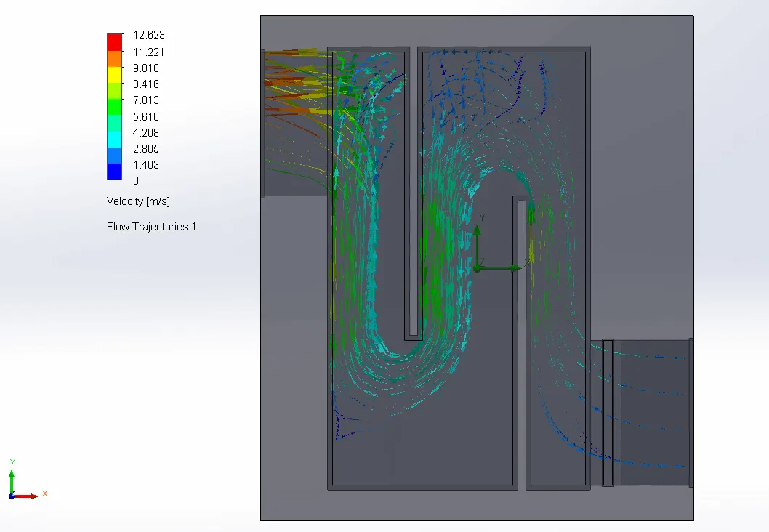Click the X axis arrow of the model origin
The height and width of the screenshot is (532, 769).
click(x=507, y=268)
